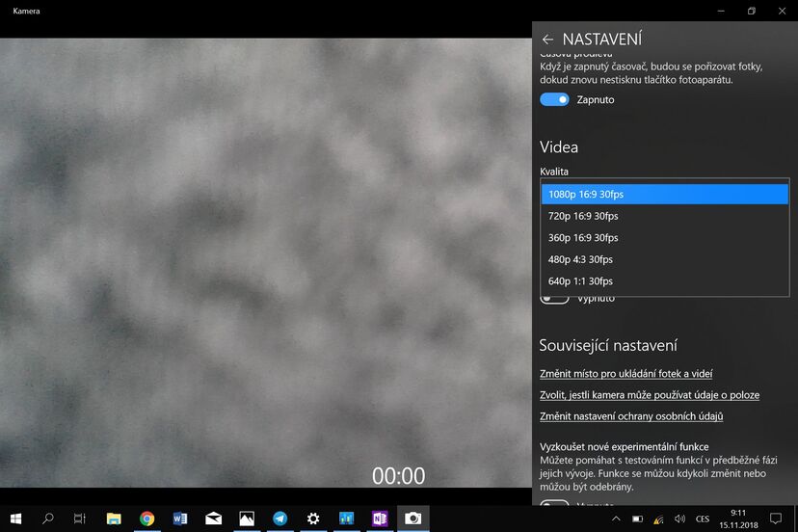The height and width of the screenshot is (532, 798).
Task: Open clock showing 9:11 15.11.2018
Action: point(738,519)
